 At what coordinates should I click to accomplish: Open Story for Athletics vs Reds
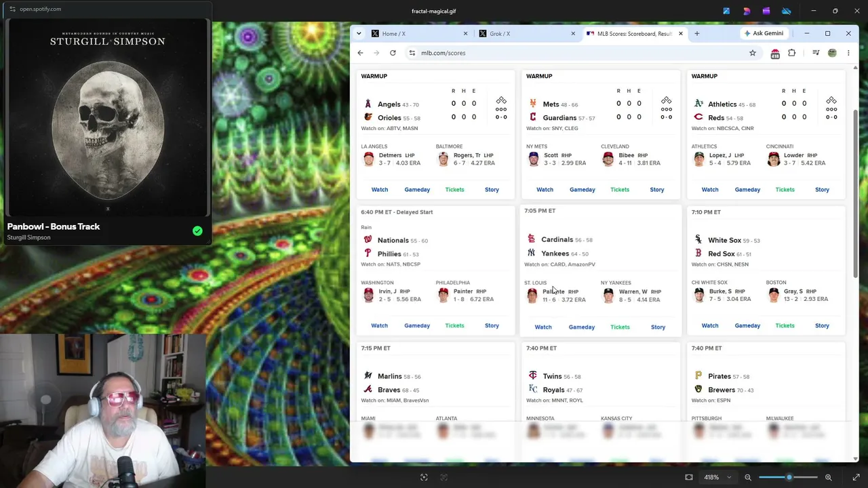pyautogui.click(x=822, y=190)
